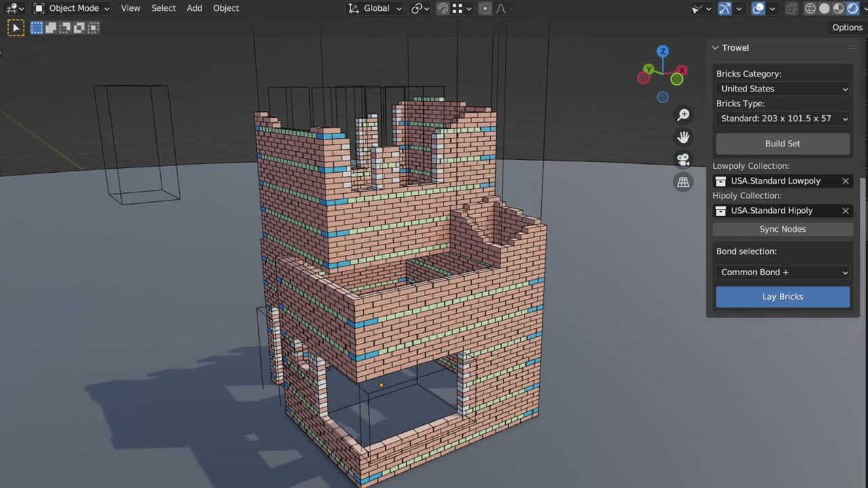
Task: Open the Select menu
Action: click(163, 8)
